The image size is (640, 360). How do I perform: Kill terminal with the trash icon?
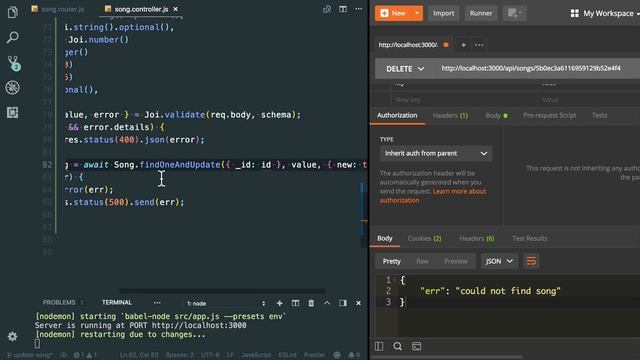(x=311, y=303)
